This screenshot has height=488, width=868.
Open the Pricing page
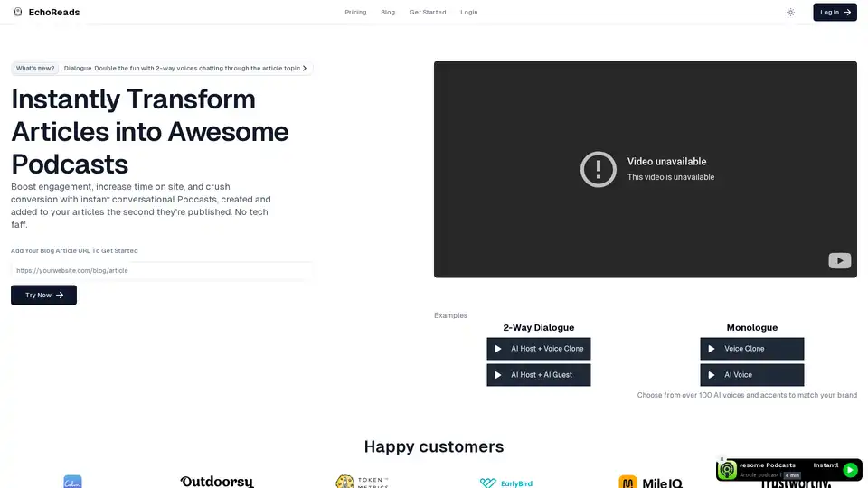click(x=355, y=13)
